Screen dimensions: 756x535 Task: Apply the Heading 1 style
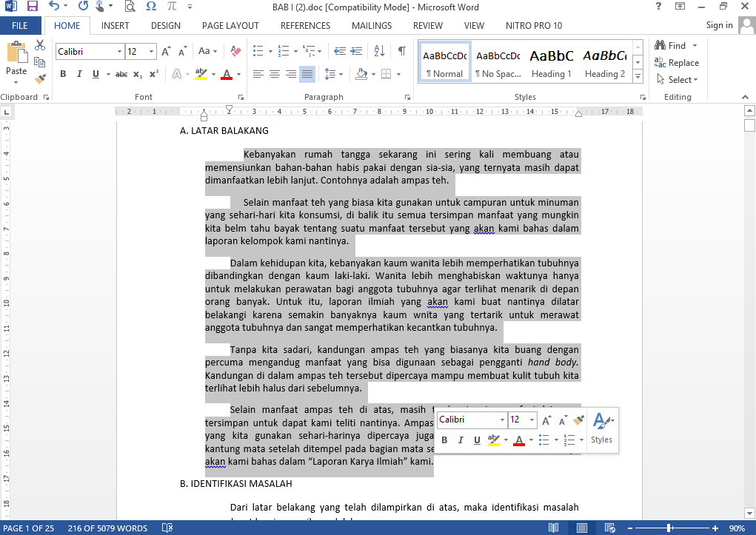552,63
